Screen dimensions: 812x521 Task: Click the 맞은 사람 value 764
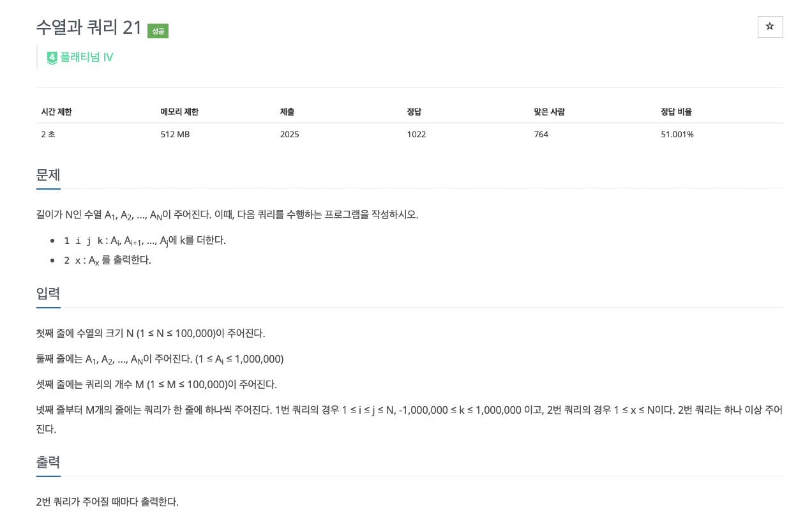(x=540, y=134)
